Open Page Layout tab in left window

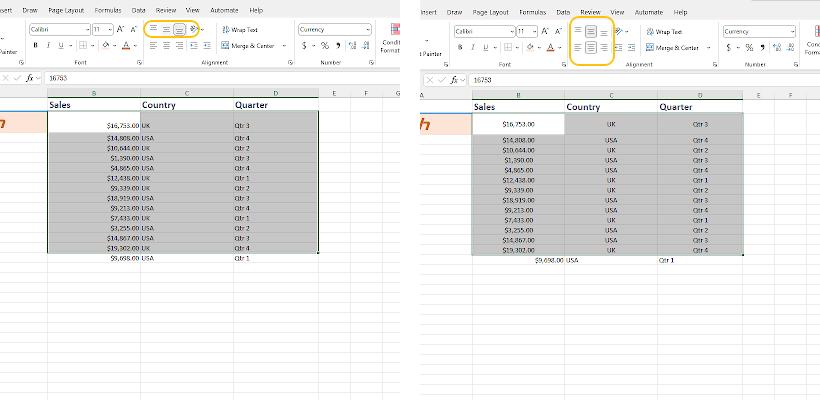(x=68, y=10)
